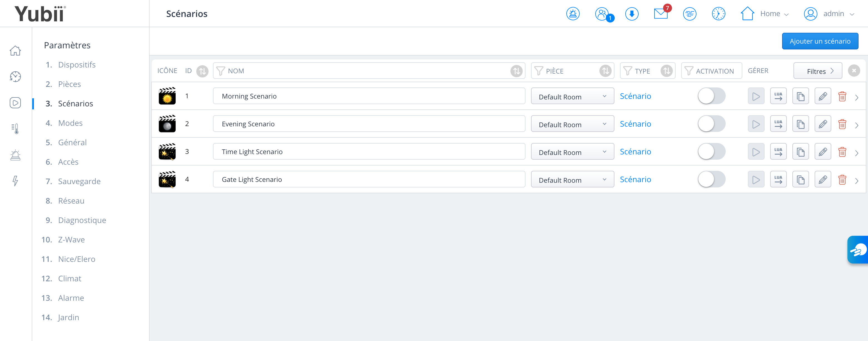Open the Modes settings page
This screenshot has height=341, width=868.
(70, 123)
